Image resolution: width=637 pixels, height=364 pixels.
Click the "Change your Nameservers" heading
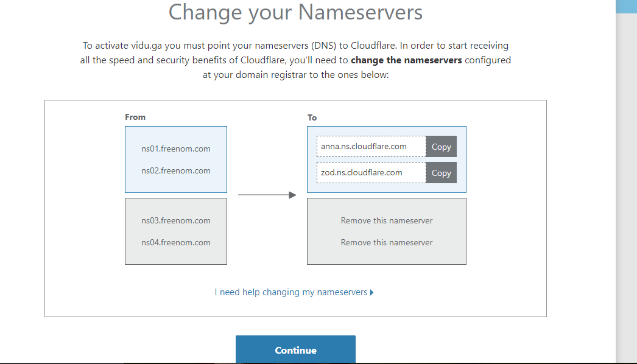(295, 12)
